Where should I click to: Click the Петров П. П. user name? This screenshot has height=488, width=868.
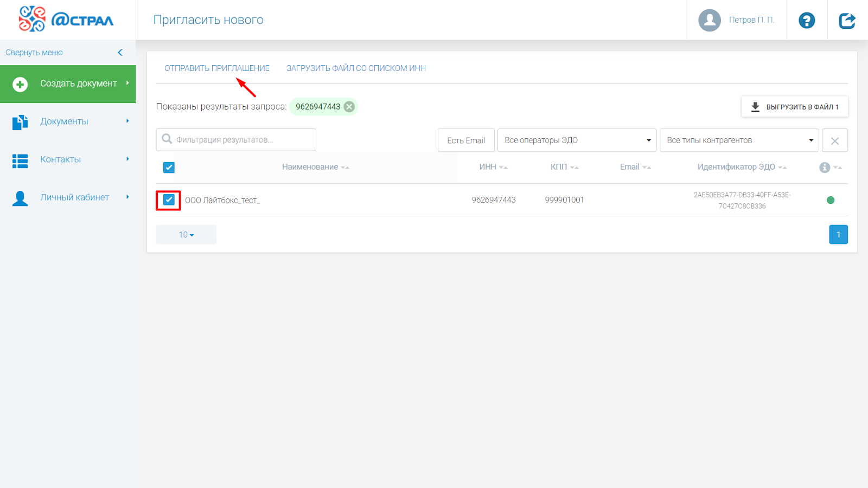[751, 20]
